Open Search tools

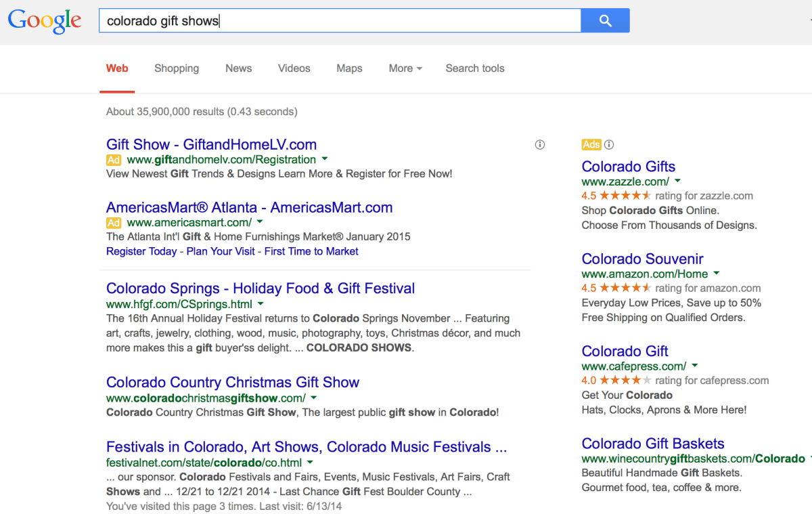(x=474, y=68)
